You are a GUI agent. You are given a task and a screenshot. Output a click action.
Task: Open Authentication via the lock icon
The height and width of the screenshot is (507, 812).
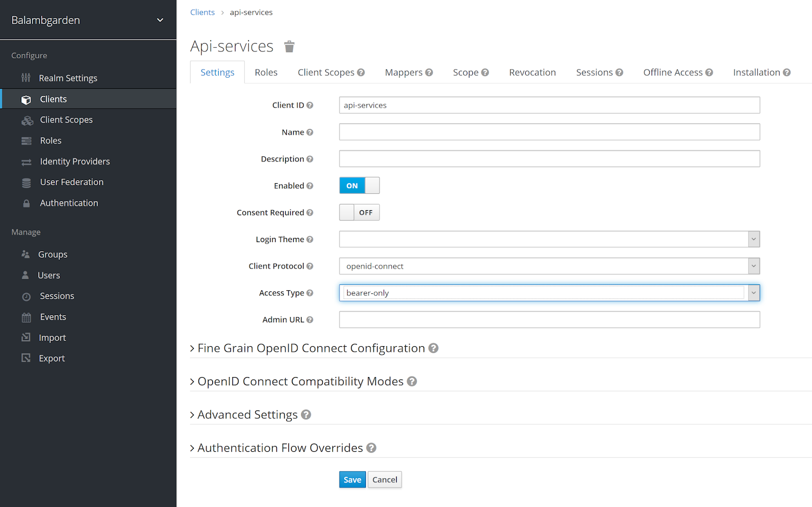coord(26,202)
